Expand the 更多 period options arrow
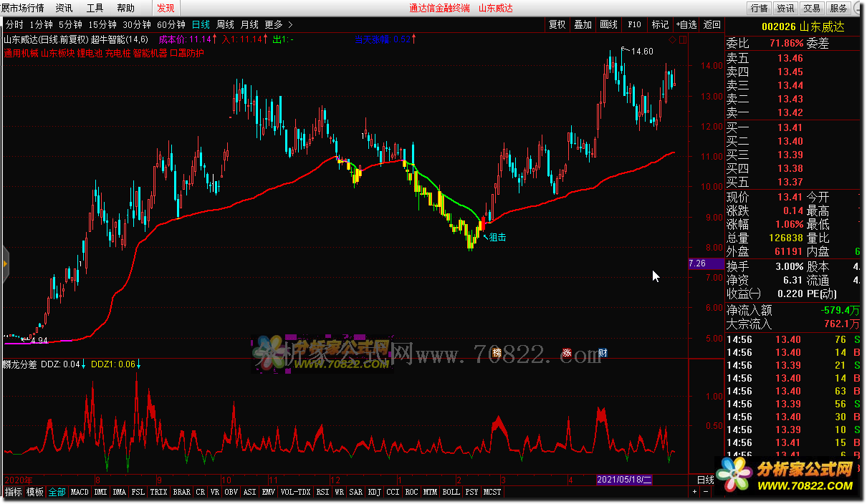The width and height of the screenshot is (867, 504). [x=289, y=24]
